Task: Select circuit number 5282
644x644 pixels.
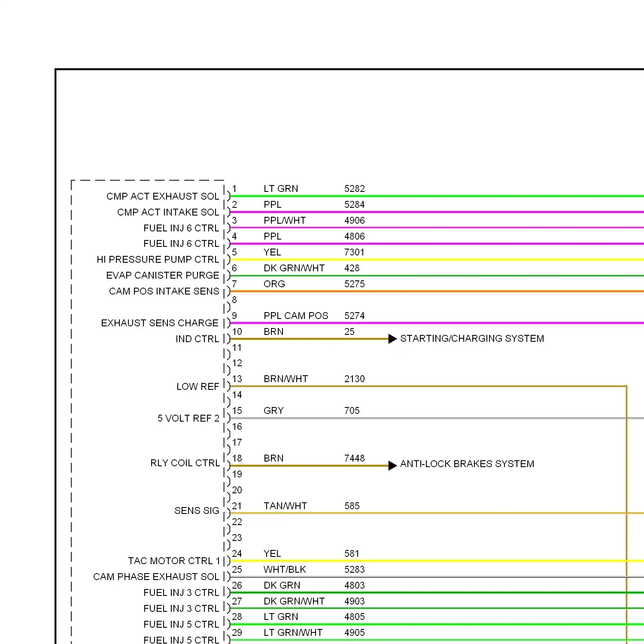Action: click(355, 188)
